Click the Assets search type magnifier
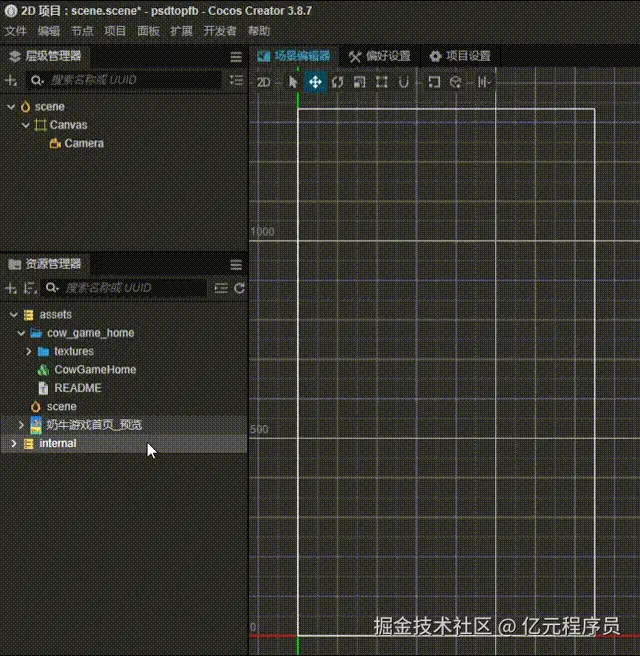The width and height of the screenshot is (640, 656). click(x=52, y=288)
